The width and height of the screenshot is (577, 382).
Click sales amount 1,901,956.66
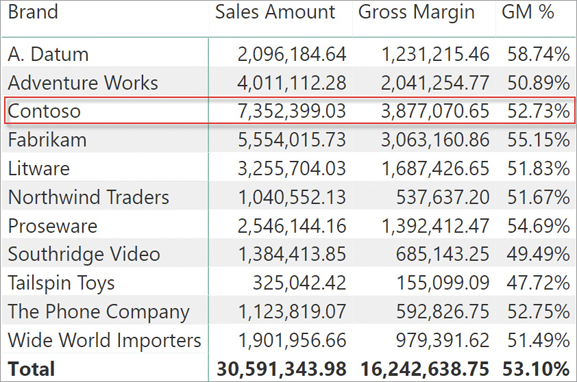tap(292, 340)
